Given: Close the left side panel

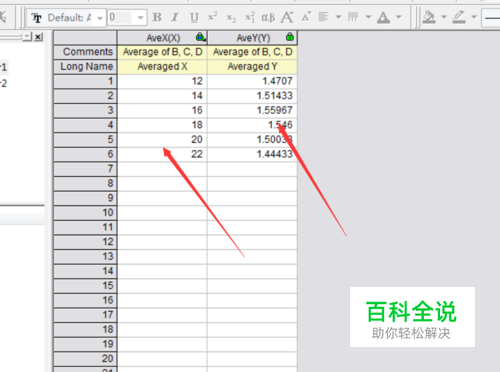Looking at the screenshot, I should tap(39, 37).
